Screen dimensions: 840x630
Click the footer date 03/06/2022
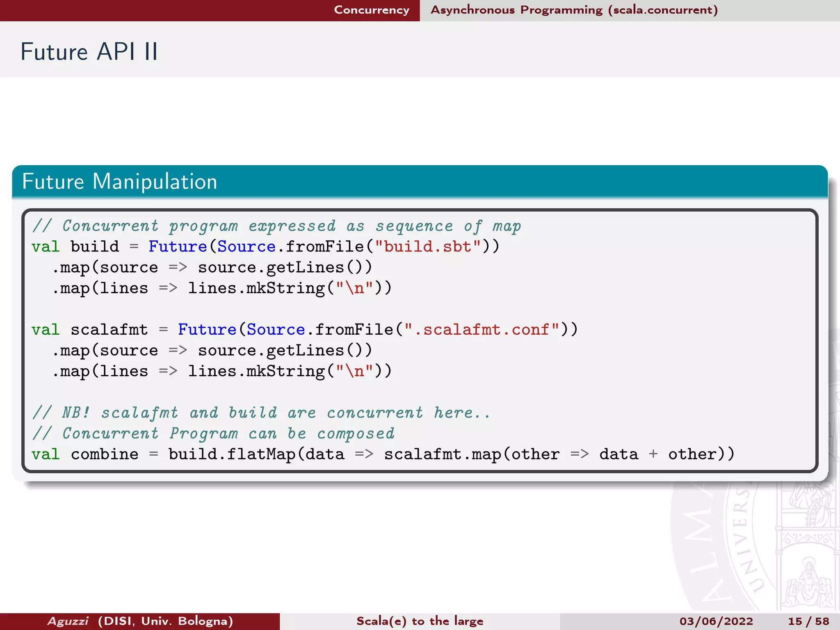click(716, 621)
